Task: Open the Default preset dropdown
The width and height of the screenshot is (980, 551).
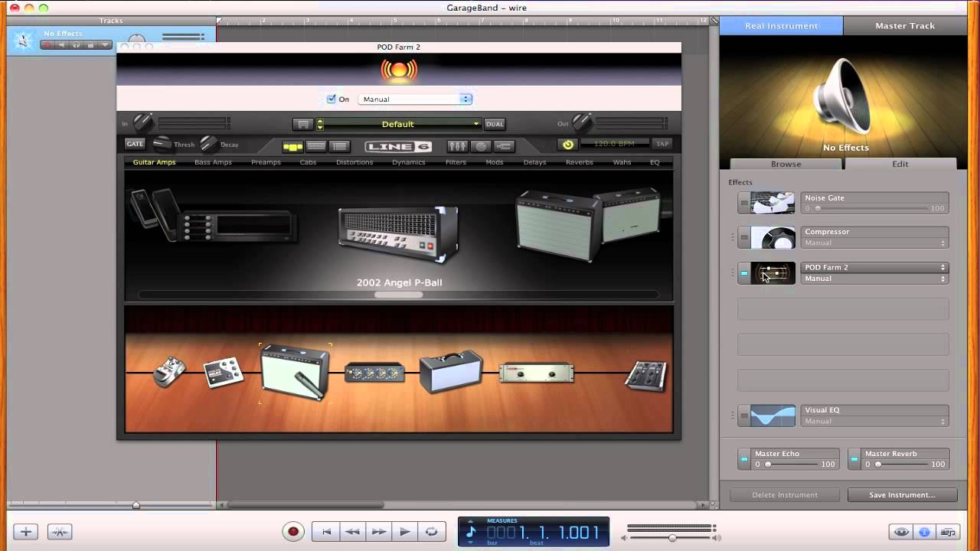Action: pos(403,124)
